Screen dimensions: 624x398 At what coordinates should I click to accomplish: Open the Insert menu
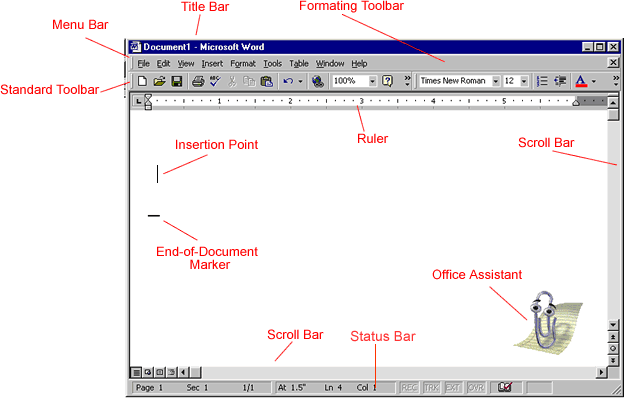pyautogui.click(x=212, y=64)
